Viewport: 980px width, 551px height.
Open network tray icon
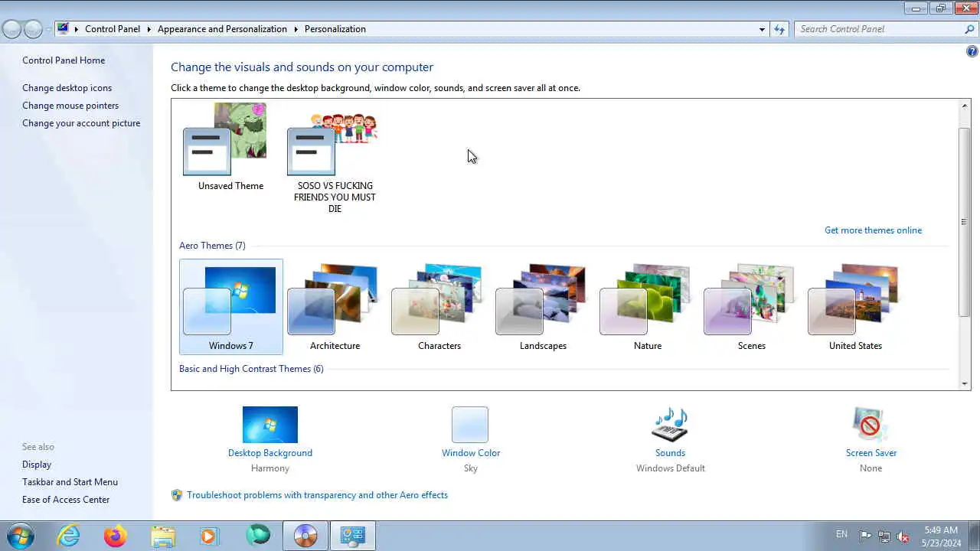(x=884, y=536)
